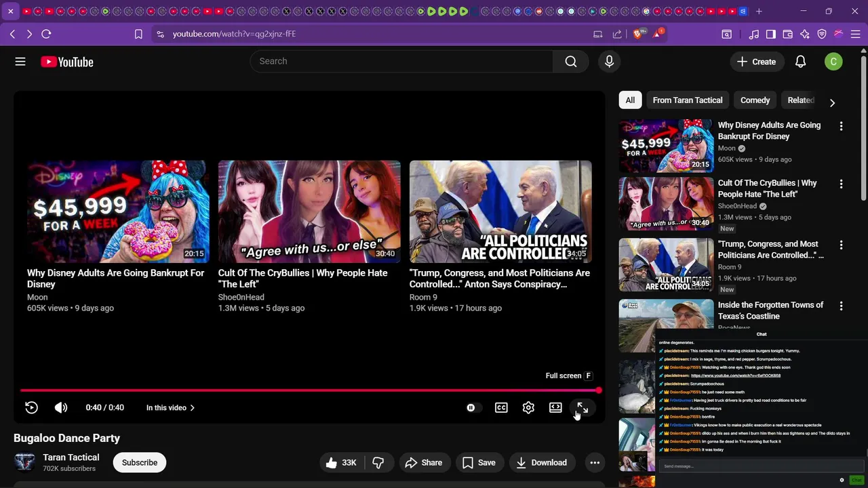Image resolution: width=868 pixels, height=488 pixels.
Task: Reload the page with the refresh icon
Action: [x=46, y=34]
